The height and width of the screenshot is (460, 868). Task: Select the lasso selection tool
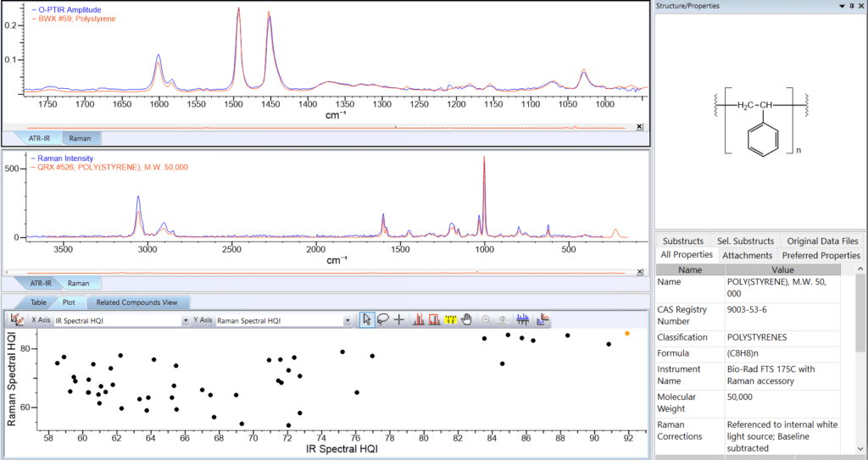pos(382,319)
